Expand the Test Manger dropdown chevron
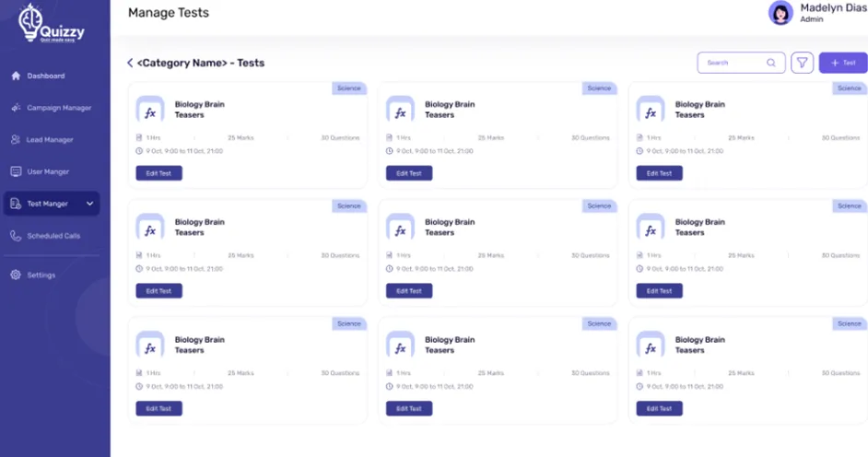The width and height of the screenshot is (868, 457). (x=89, y=204)
